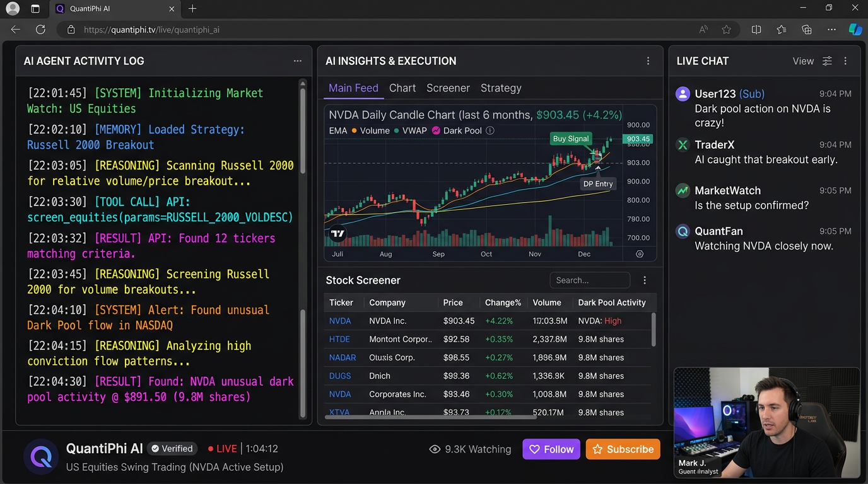Viewport: 868px width, 484px height.
Task: Open chart settings gear below the price axis
Action: tap(640, 254)
